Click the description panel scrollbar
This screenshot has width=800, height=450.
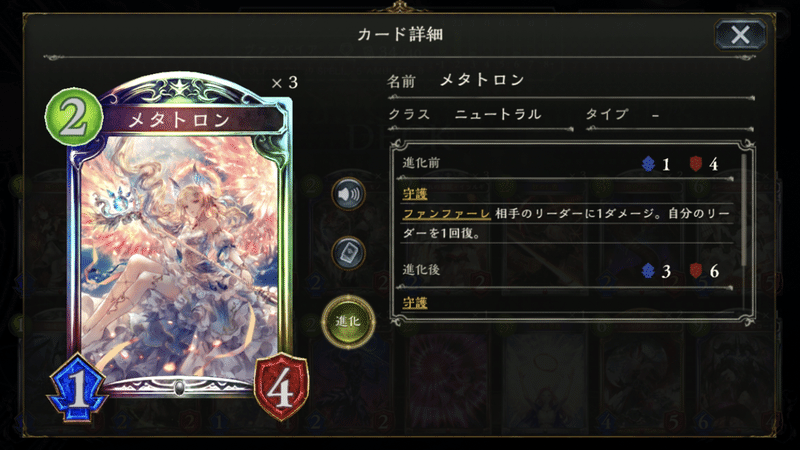[x=744, y=209]
